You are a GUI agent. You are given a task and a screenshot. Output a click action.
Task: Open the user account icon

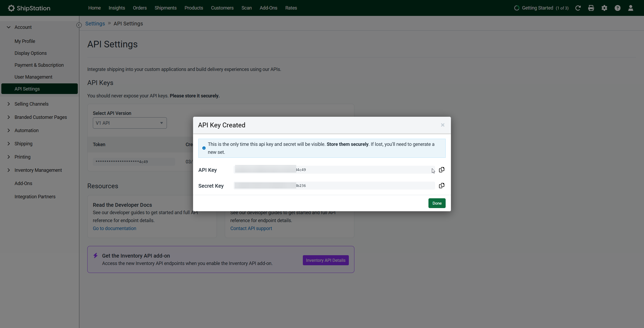point(631,8)
